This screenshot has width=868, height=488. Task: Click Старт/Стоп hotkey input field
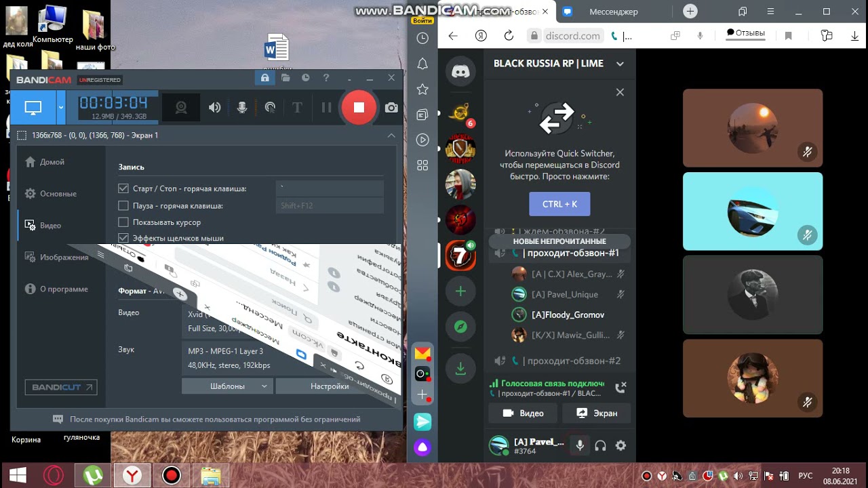330,188
